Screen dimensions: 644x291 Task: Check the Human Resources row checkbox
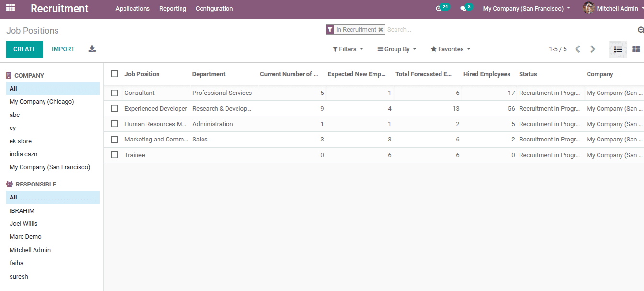tap(114, 124)
